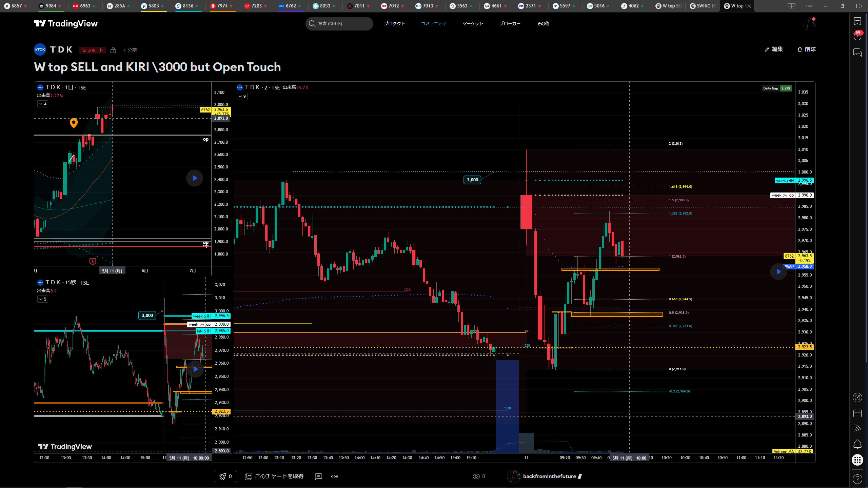Click the 3,000 callout label on 2-minute chart

tap(472, 180)
